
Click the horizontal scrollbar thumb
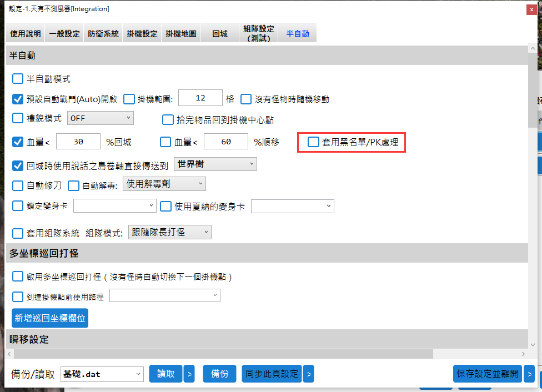223,354
